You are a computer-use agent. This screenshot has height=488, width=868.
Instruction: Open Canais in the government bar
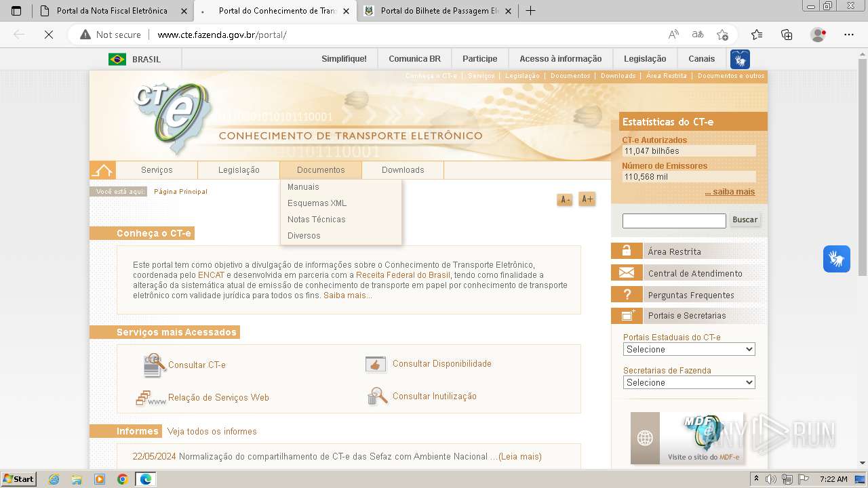click(x=702, y=59)
